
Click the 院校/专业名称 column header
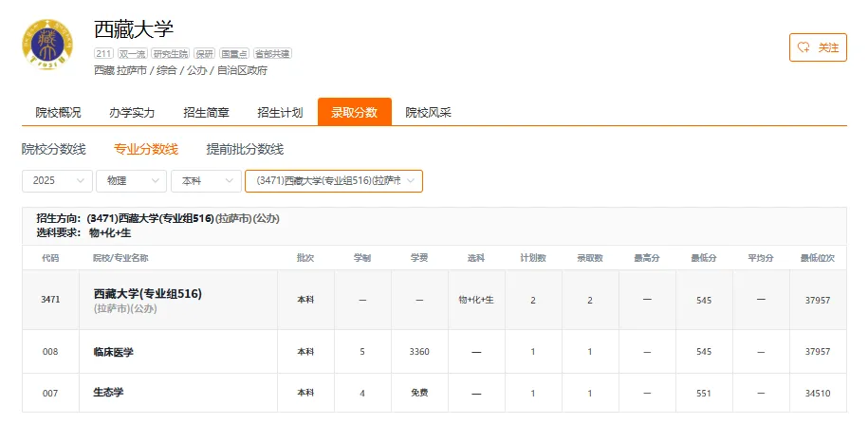[120, 258]
